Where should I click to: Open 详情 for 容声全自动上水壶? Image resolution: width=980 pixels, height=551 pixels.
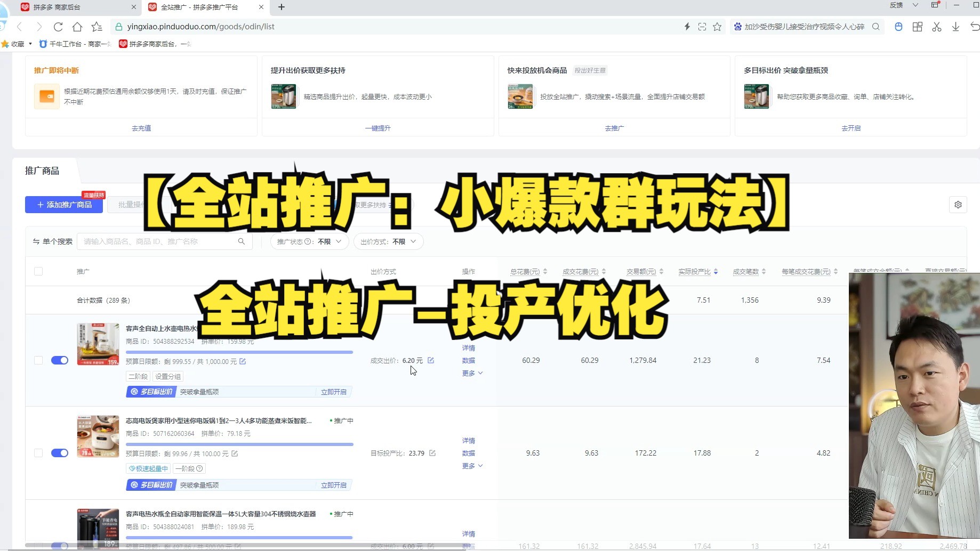click(x=469, y=348)
